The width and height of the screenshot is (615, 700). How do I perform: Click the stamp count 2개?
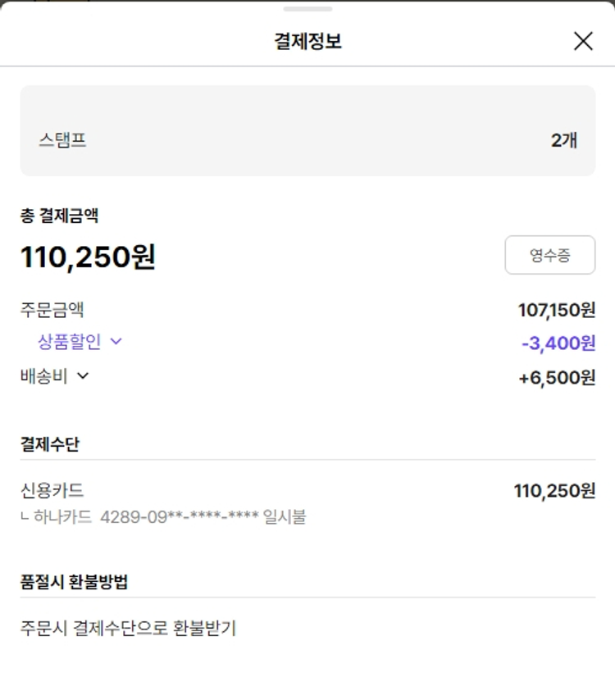point(564,140)
